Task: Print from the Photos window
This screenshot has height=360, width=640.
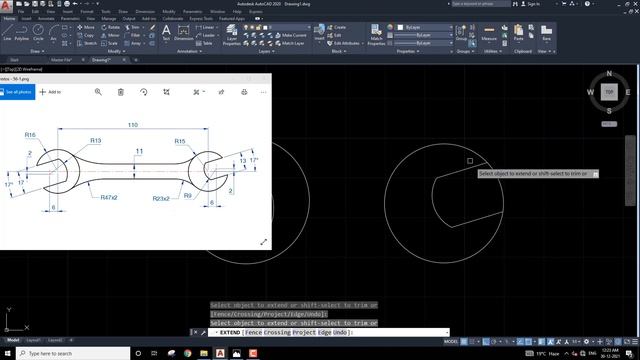Action: (x=244, y=92)
